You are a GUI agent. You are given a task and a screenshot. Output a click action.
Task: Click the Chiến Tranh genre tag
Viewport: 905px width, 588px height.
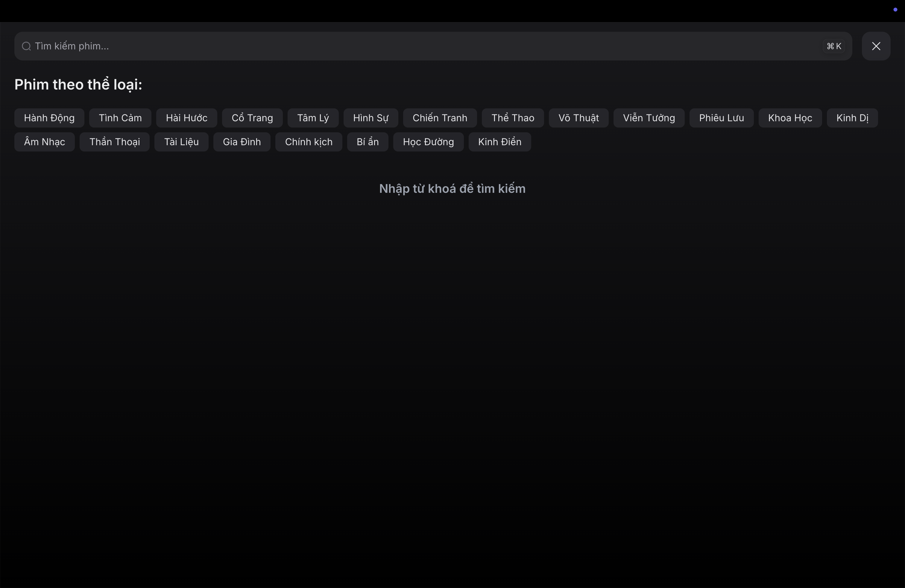440,118
